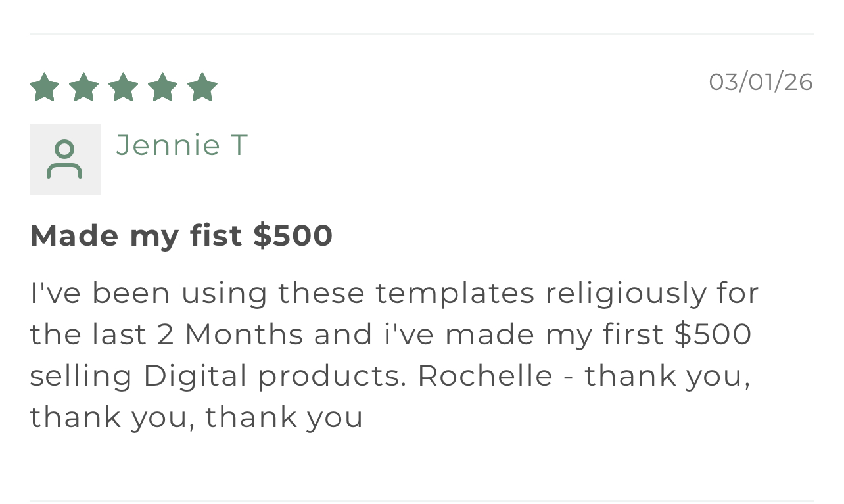Click the second rating star
This screenshot has width=844, height=504.
tap(84, 87)
